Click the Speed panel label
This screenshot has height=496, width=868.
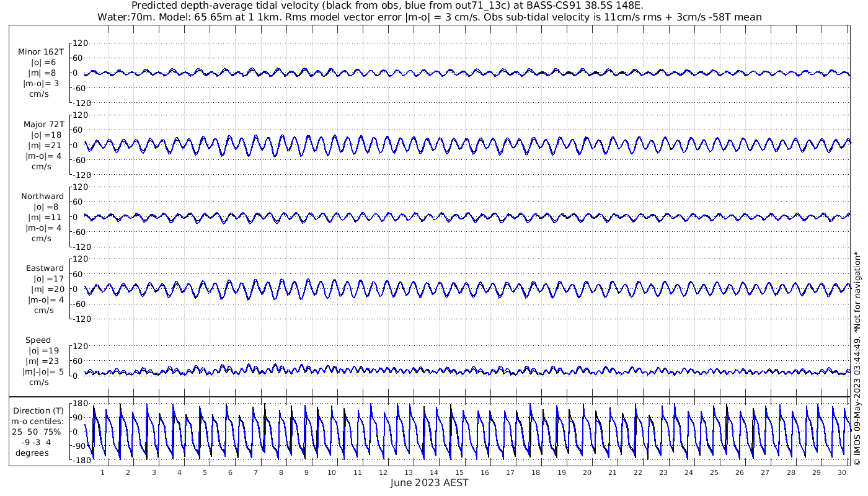point(38,340)
